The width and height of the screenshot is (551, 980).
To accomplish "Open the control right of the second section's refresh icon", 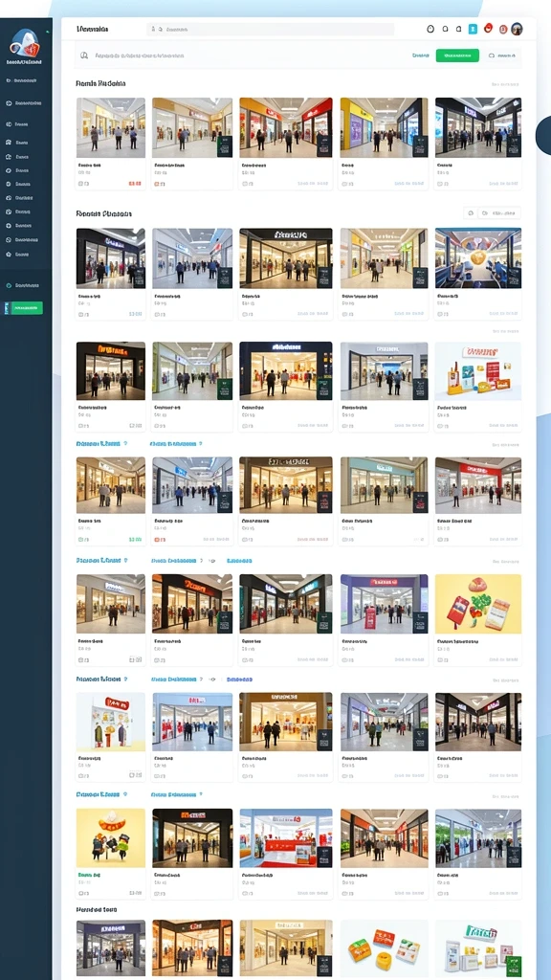I will 499,213.
